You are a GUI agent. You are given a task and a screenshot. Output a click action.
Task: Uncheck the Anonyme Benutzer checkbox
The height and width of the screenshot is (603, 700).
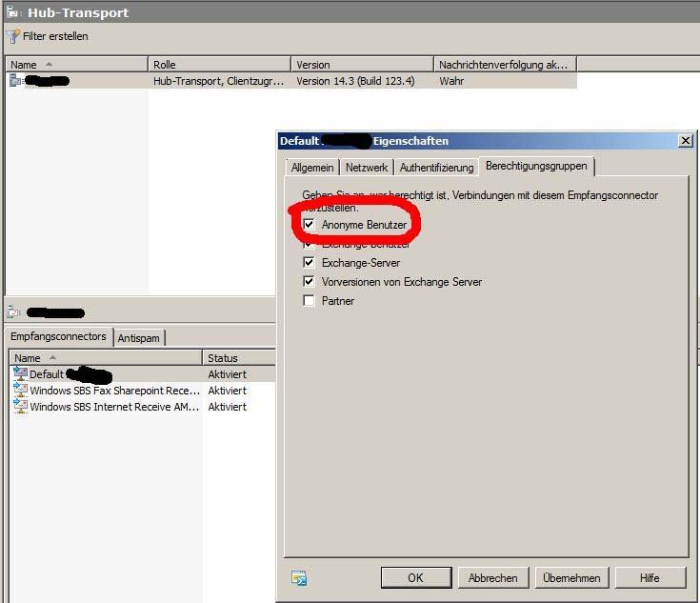pos(309,224)
